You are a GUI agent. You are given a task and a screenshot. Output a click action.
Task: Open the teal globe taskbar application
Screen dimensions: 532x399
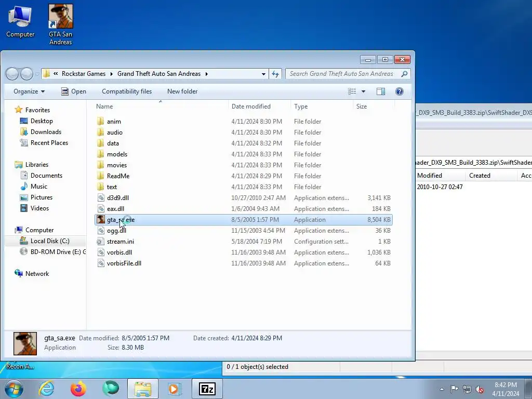[111, 389]
